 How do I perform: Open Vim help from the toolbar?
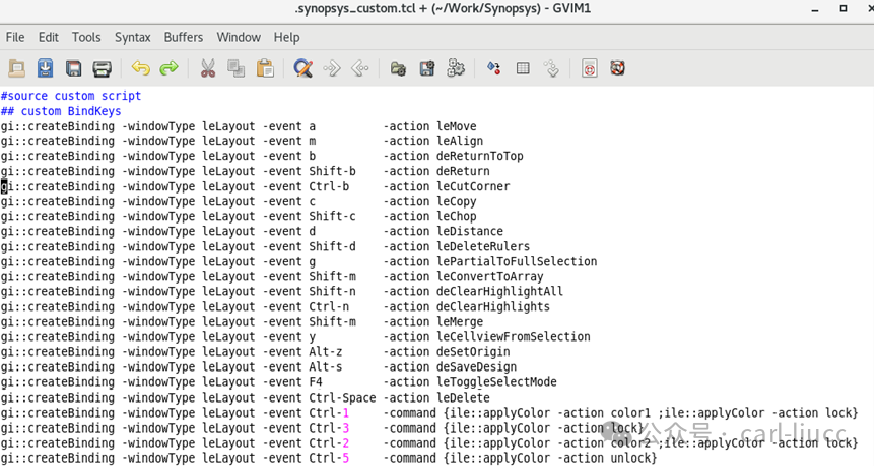coord(590,69)
